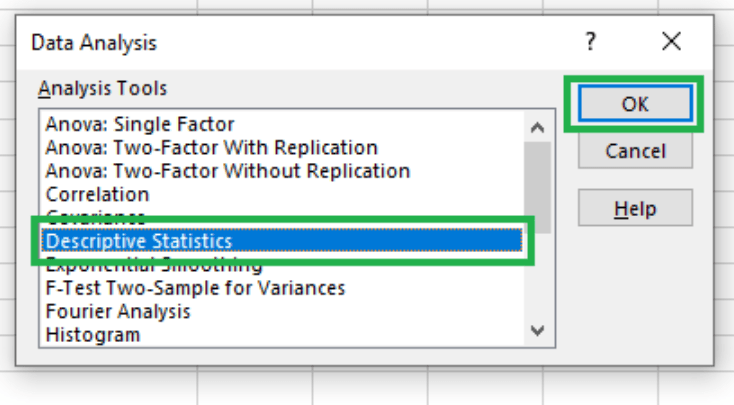Select F-Test Two-Sample for Variances
The image size is (734, 405).
tap(195, 288)
